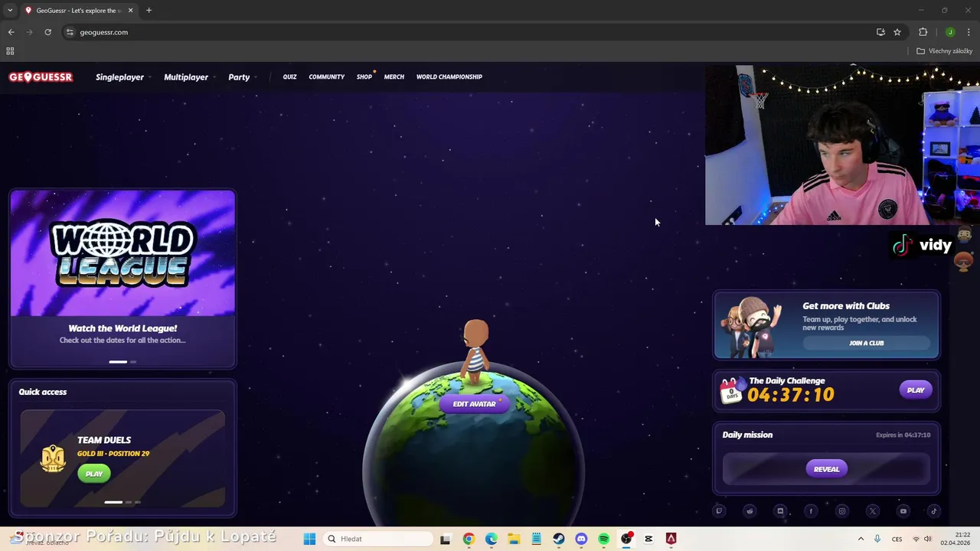Select the GeoGuessr browser tab
This screenshot has height=551, width=980.
(79, 11)
